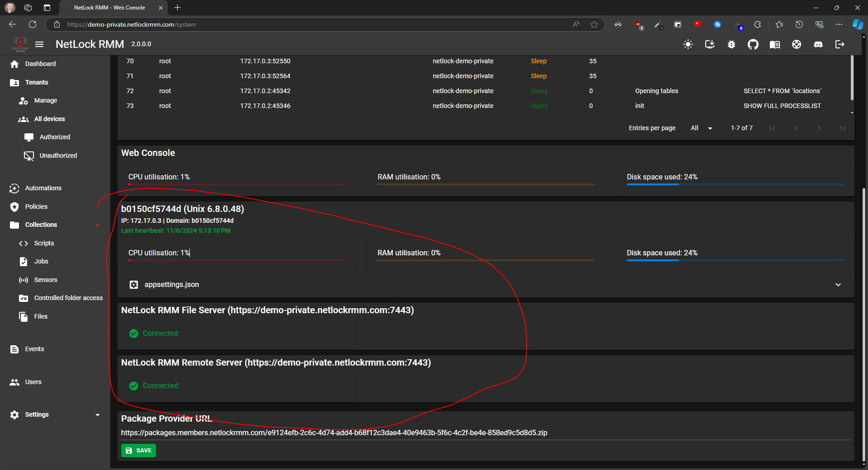
Task: Expand the appsettings.json panel chevron
Action: 838,285
